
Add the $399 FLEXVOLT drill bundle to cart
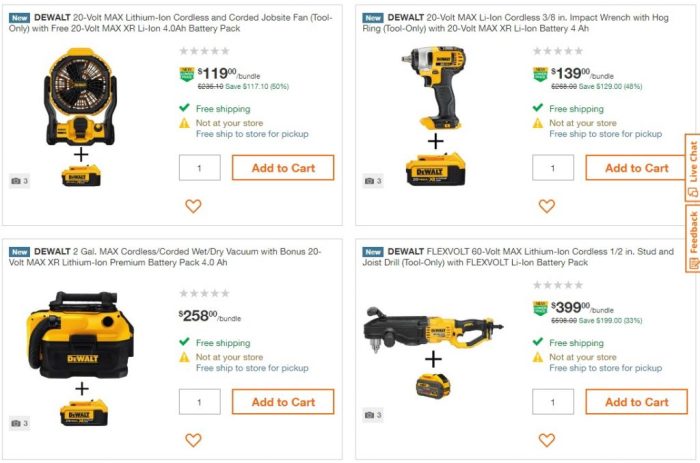click(x=636, y=402)
